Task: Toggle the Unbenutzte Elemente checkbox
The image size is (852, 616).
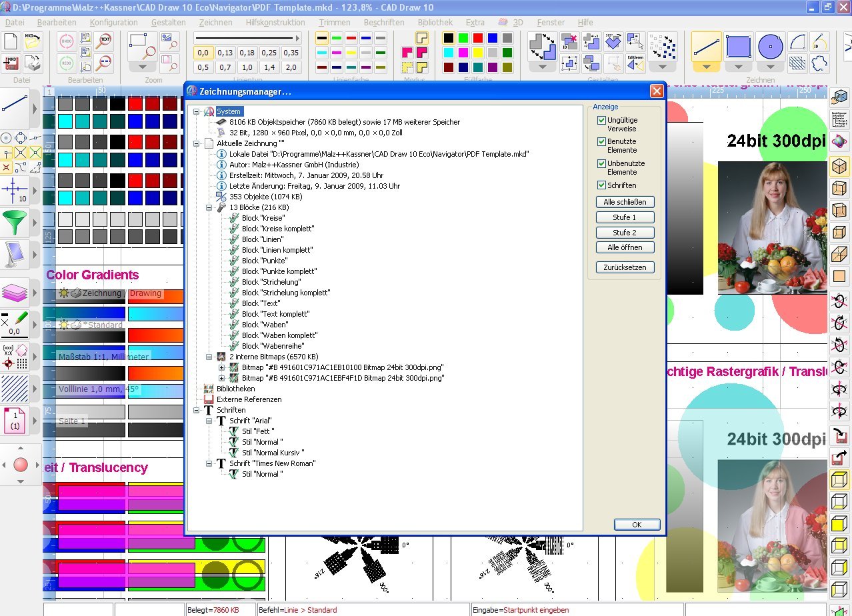Action: 601,164
